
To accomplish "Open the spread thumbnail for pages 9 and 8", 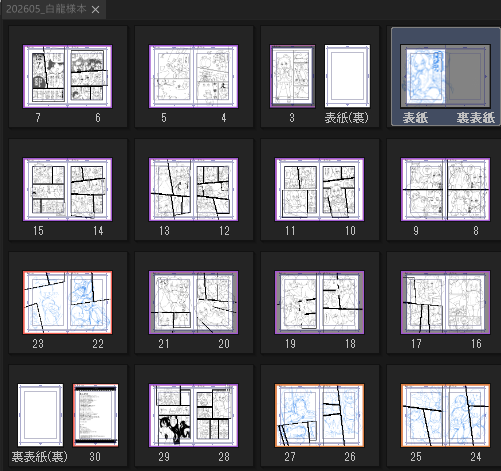I will [x=445, y=189].
